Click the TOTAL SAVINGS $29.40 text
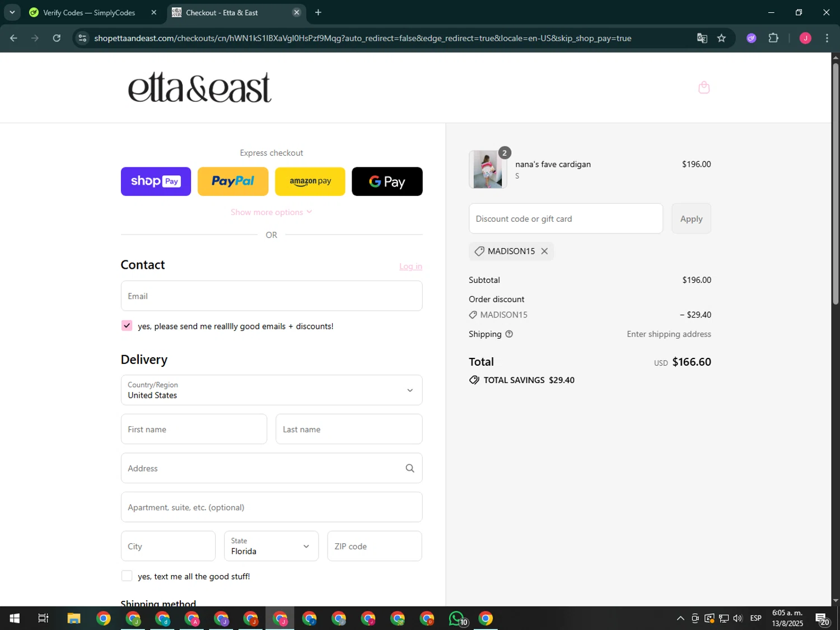The height and width of the screenshot is (630, 840). [x=529, y=380]
